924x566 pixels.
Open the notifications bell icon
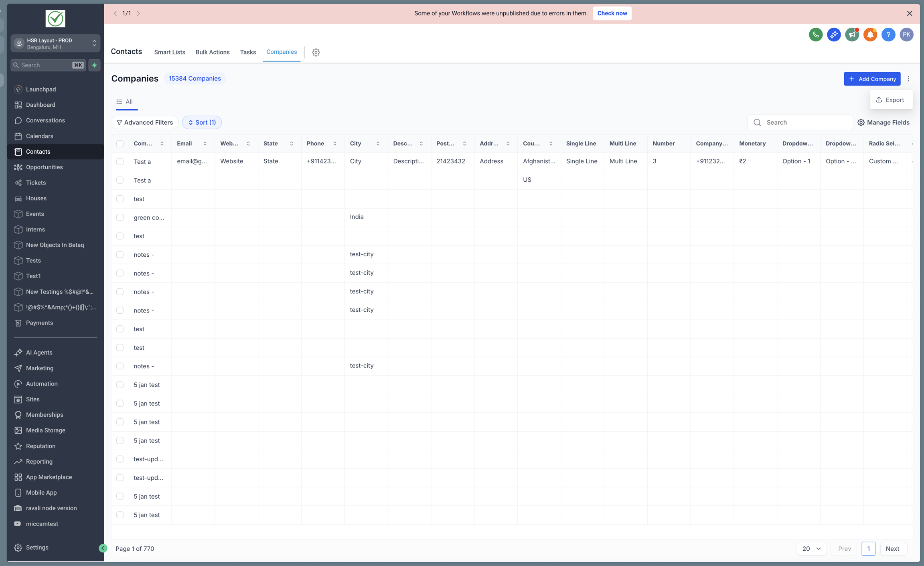(x=870, y=34)
